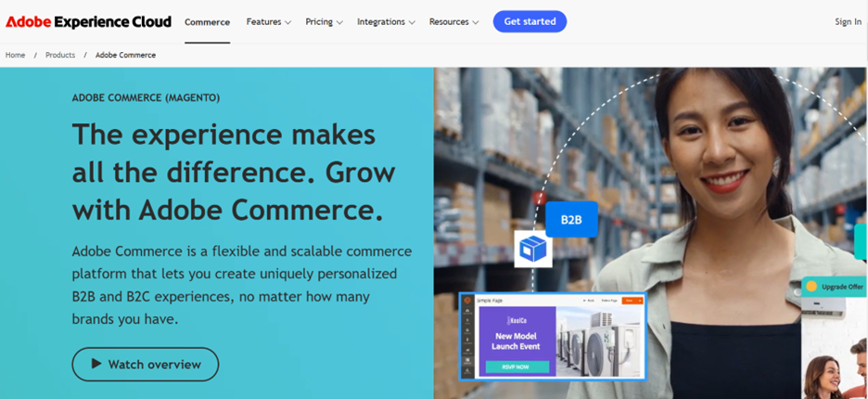The image size is (868, 399).
Task: Click the Sign In link
Action: point(849,21)
